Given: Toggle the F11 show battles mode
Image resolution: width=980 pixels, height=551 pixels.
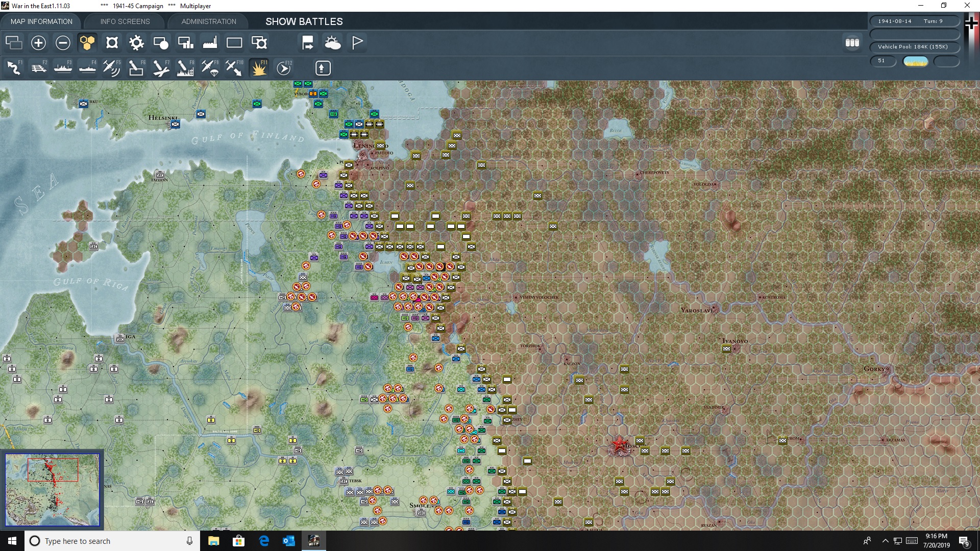Looking at the screenshot, I should click(x=259, y=68).
